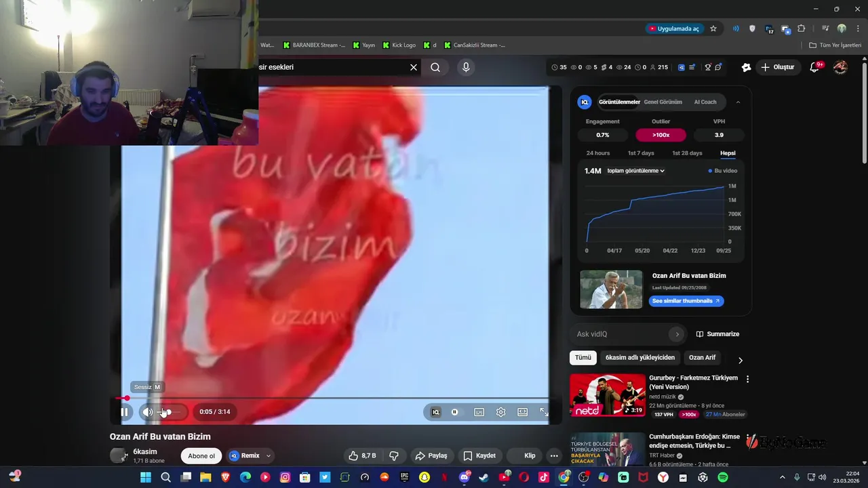Expand the Remix dropdown arrow
This screenshot has height=488, width=868.
[269, 455]
